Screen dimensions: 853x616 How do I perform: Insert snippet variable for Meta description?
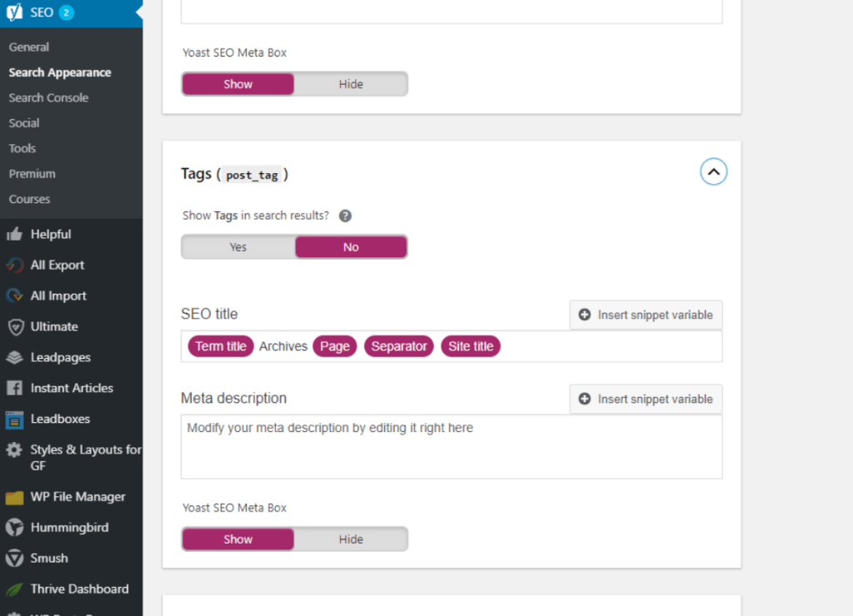click(x=646, y=399)
